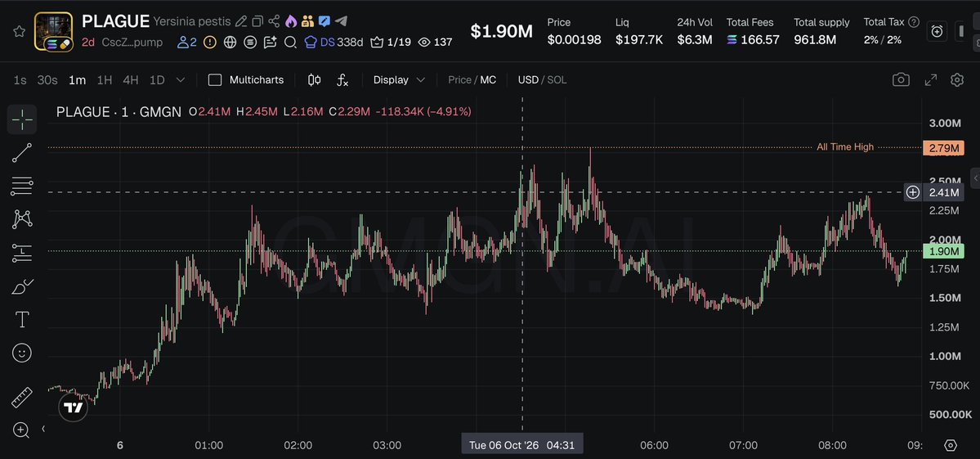Activate the zoom-in magnifier tool

coord(22,430)
